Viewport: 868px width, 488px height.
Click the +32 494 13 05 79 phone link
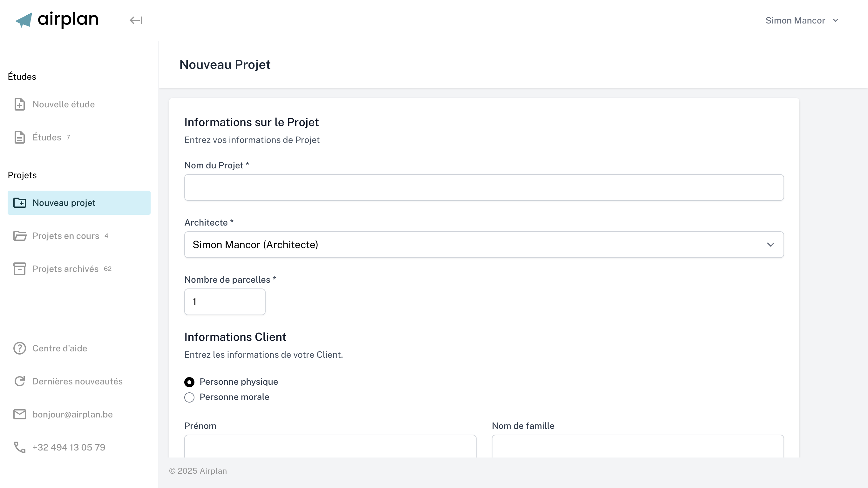69,447
